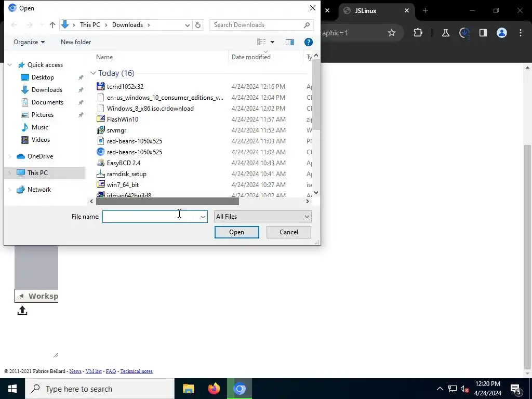Open Downloads in the navigation pane
Image resolution: width=532 pixels, height=399 pixels.
(47, 90)
